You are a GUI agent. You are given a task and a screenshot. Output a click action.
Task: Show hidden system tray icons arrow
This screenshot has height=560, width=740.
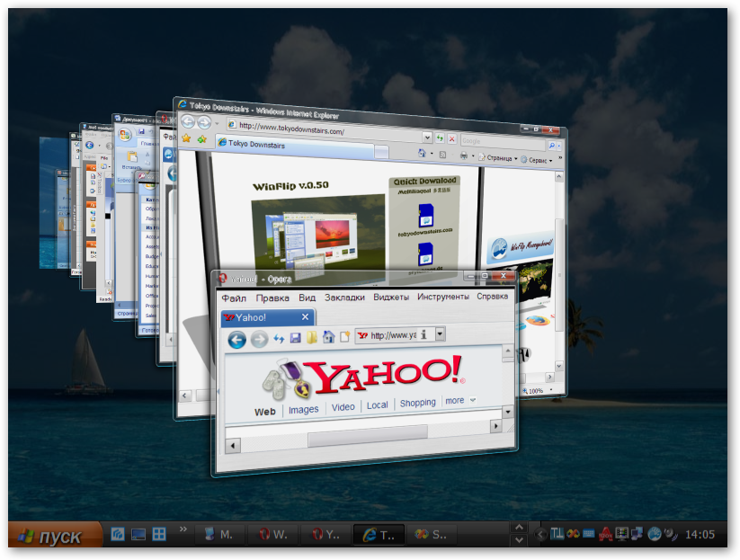tap(541, 535)
